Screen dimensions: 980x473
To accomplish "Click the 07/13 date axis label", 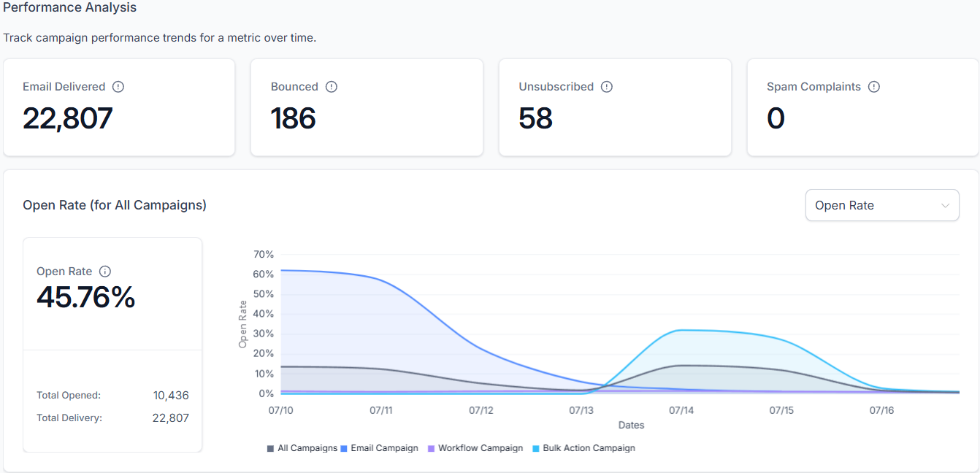I will 581,411.
